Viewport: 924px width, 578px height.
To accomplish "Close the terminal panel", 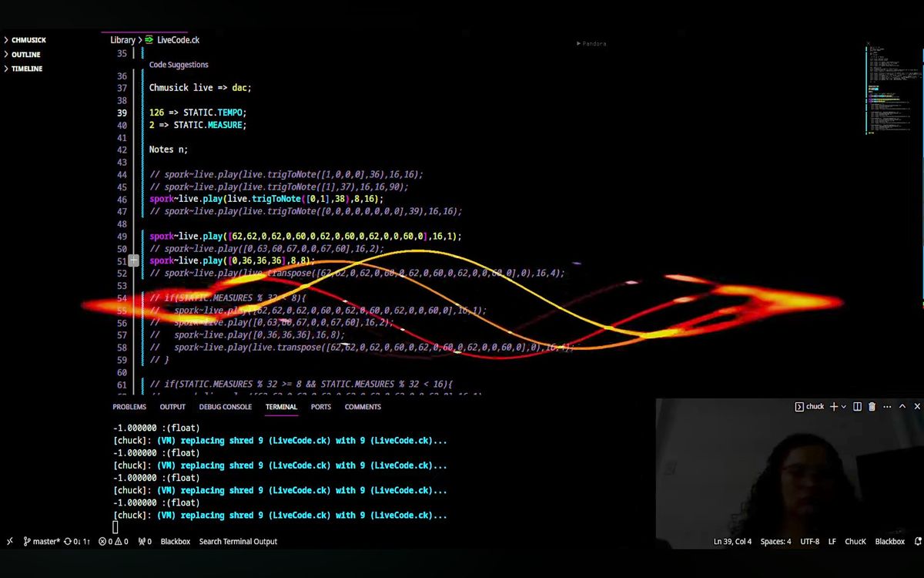I will click(916, 406).
